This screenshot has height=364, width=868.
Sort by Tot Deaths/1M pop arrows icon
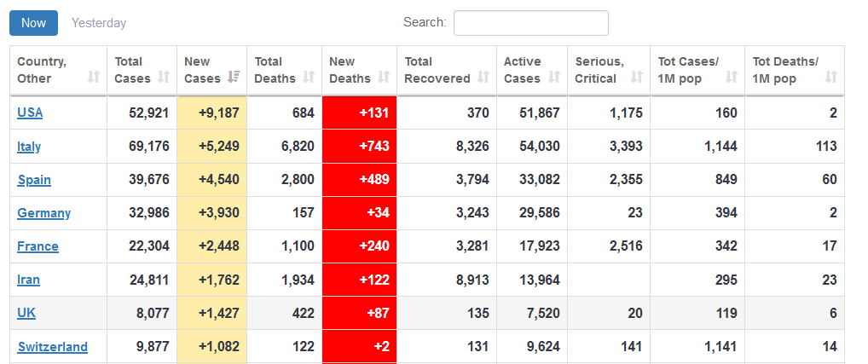pos(831,77)
